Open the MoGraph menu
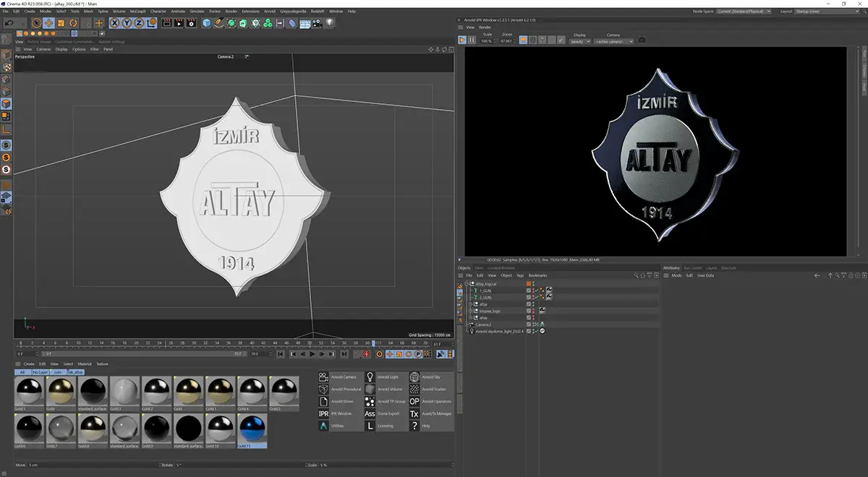 click(x=137, y=12)
